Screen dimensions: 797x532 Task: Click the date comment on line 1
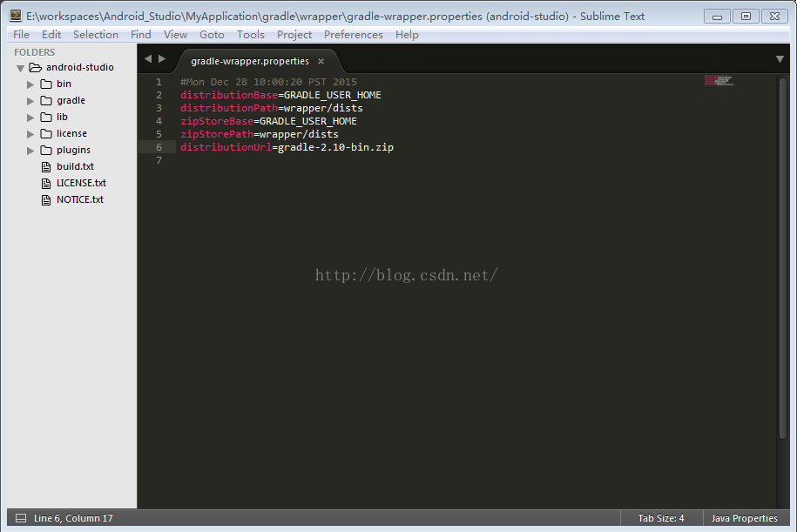point(269,83)
